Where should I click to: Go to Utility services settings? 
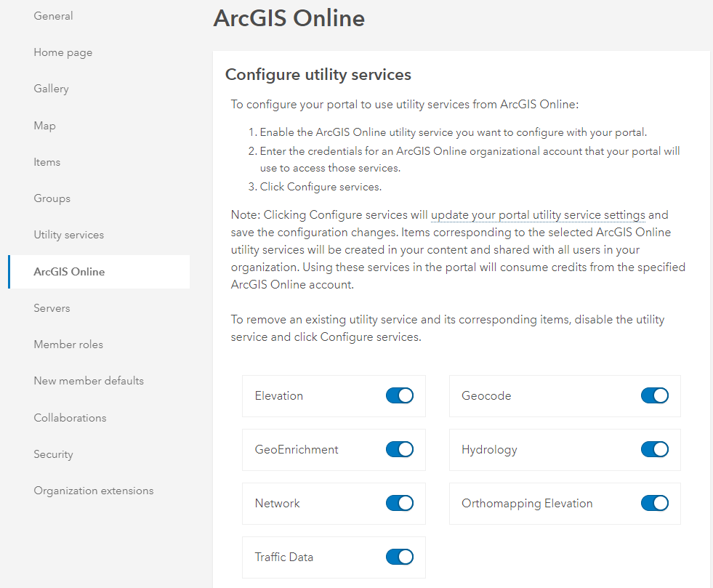69,234
